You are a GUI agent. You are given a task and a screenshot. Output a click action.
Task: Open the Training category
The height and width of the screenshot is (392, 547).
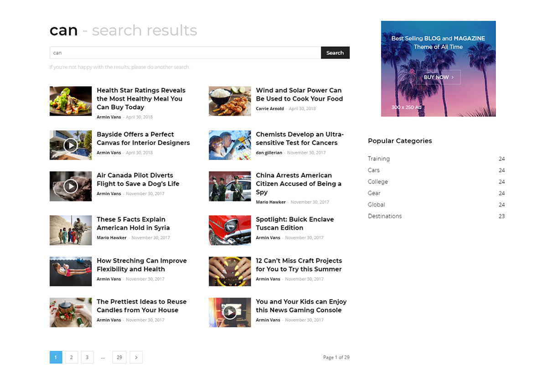pos(379,159)
